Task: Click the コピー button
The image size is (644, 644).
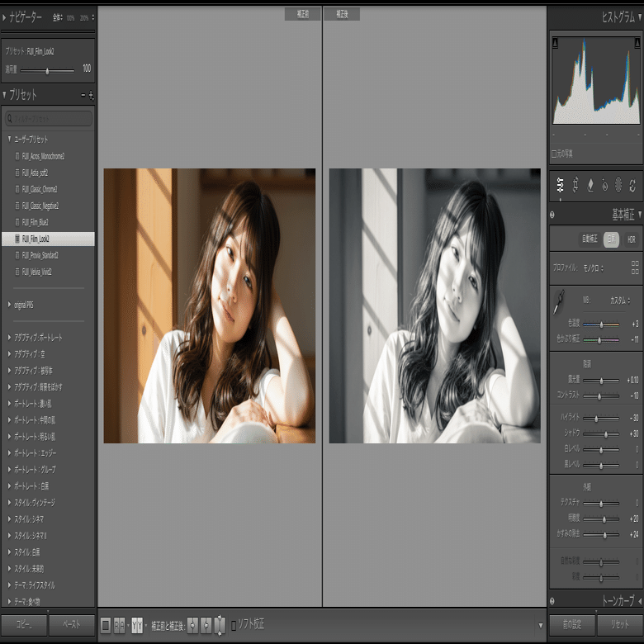Action: [x=24, y=625]
